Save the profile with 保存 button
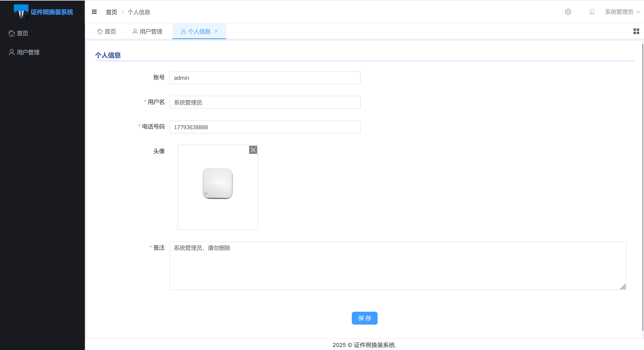The width and height of the screenshot is (644, 350). click(x=364, y=318)
